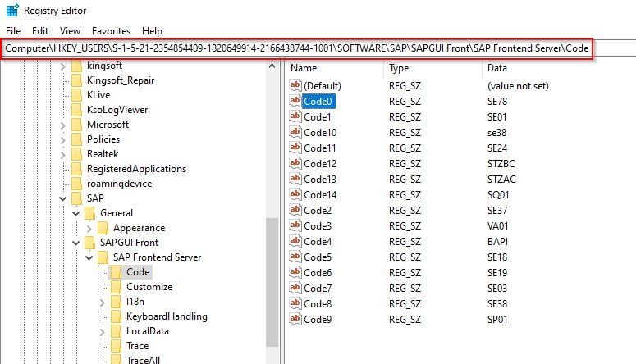Click the KeyboardHandling folder icon
The image size is (636, 364).
tap(116, 316)
